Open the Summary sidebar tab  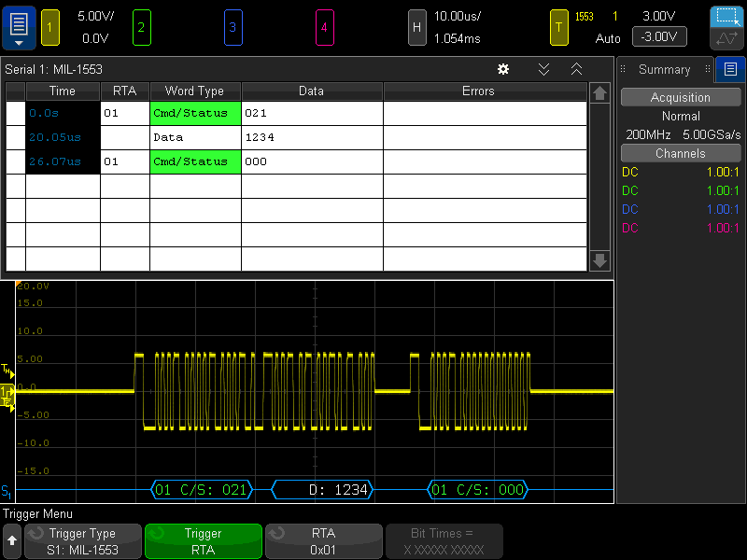pyautogui.click(x=664, y=69)
